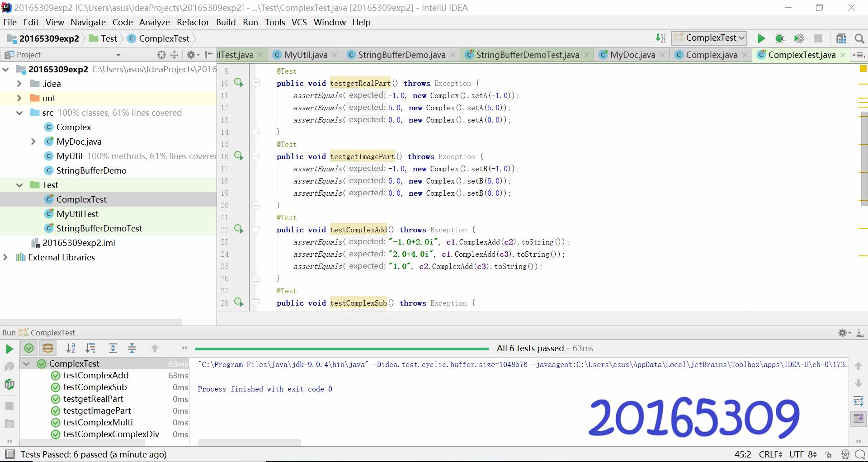Image resolution: width=868 pixels, height=462 pixels.
Task: Toggle fold marker at line 16
Action: pyautogui.click(x=256, y=156)
